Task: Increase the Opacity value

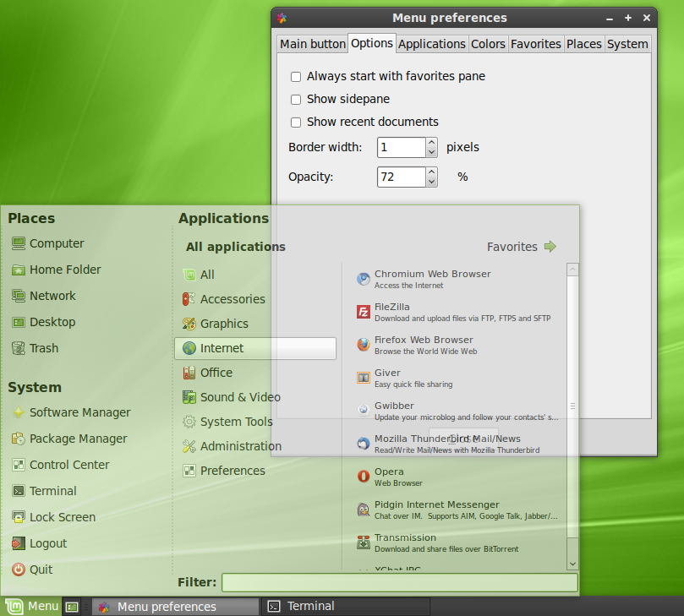Action: 432,172
